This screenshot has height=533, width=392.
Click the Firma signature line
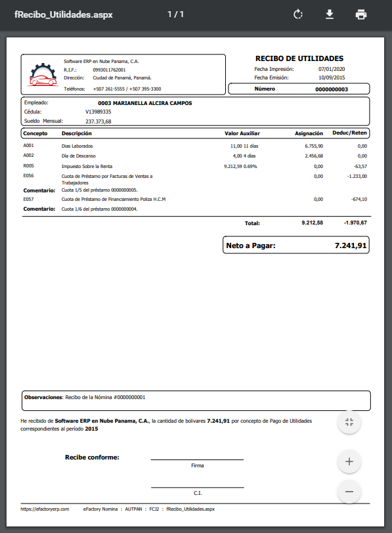[x=197, y=460]
